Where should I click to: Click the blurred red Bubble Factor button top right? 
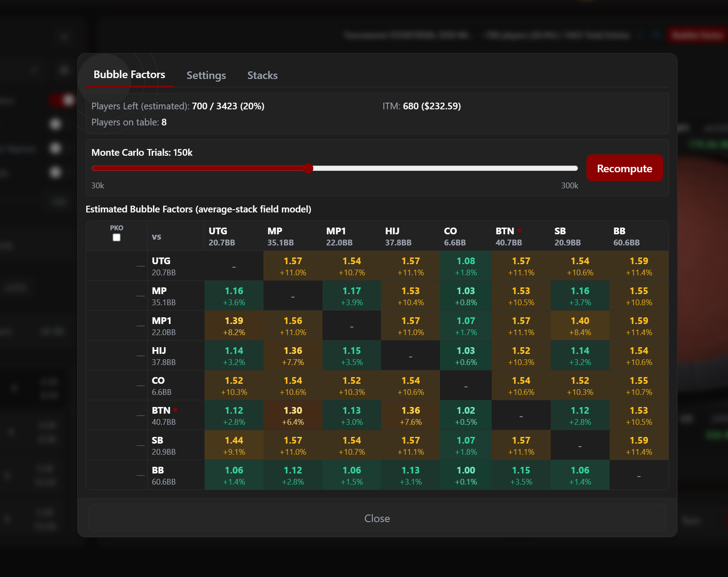pos(697,35)
